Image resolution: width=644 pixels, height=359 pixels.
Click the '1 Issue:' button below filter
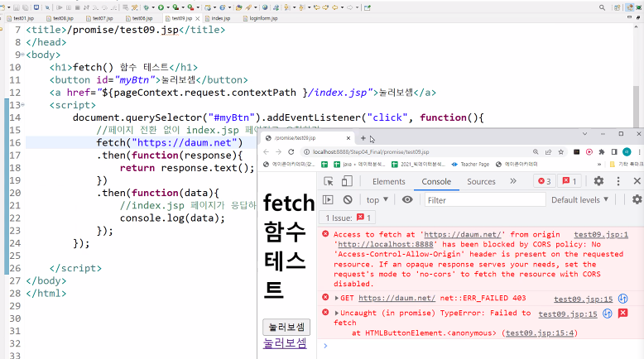click(348, 218)
